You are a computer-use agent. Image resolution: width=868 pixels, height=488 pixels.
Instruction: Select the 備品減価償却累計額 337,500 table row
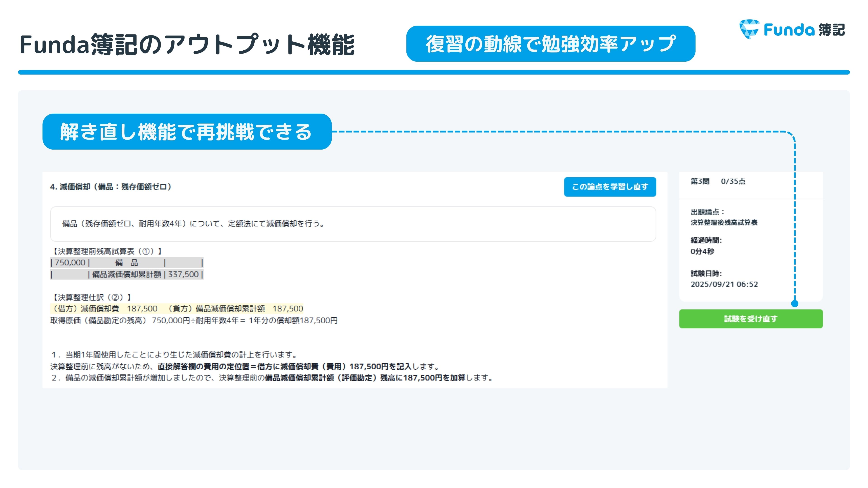(x=127, y=274)
